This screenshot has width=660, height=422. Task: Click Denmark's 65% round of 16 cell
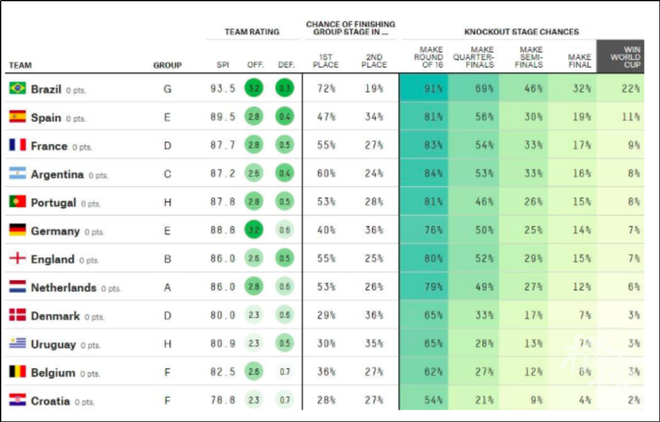pyautogui.click(x=424, y=315)
